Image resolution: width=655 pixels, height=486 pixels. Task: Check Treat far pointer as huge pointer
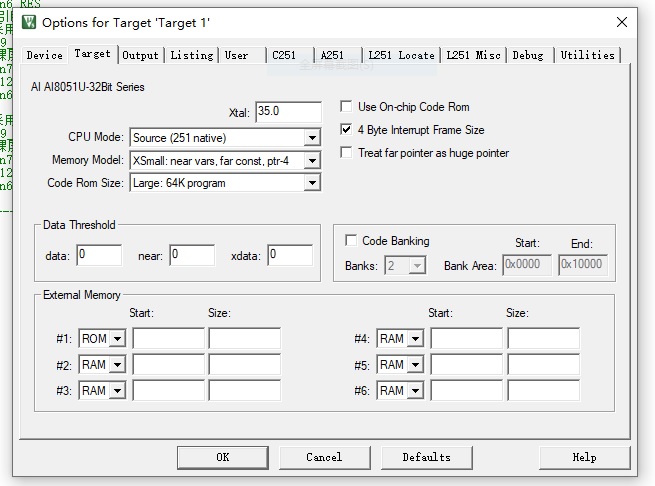point(347,153)
